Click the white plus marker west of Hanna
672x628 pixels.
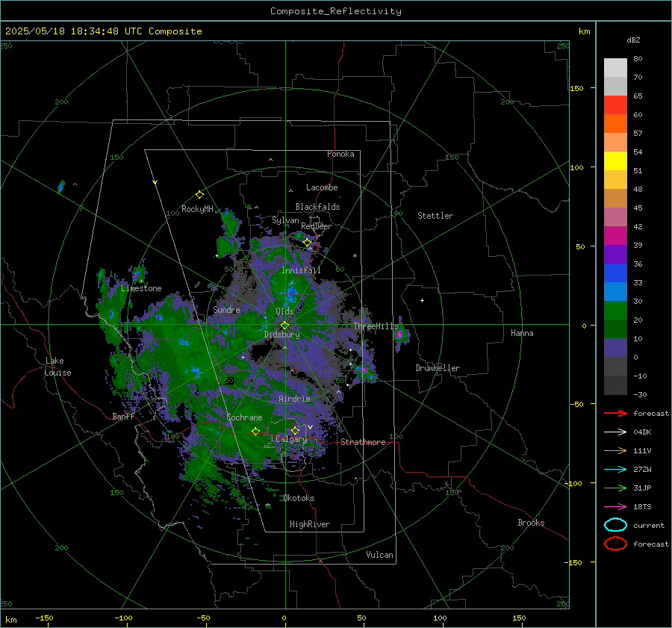click(x=422, y=300)
